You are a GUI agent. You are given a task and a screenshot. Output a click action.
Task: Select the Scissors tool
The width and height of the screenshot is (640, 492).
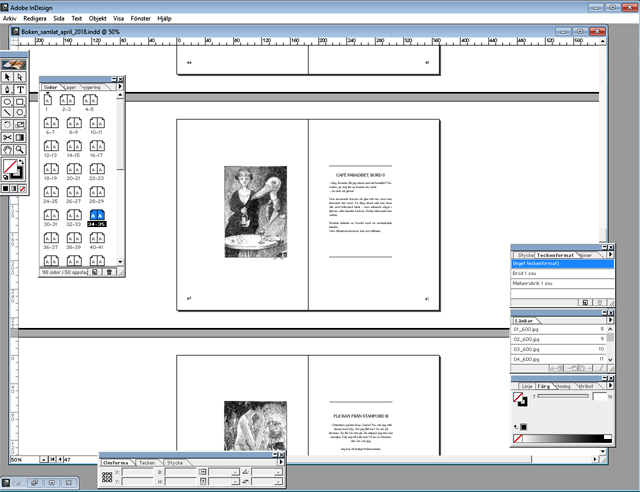pyautogui.click(x=7, y=137)
